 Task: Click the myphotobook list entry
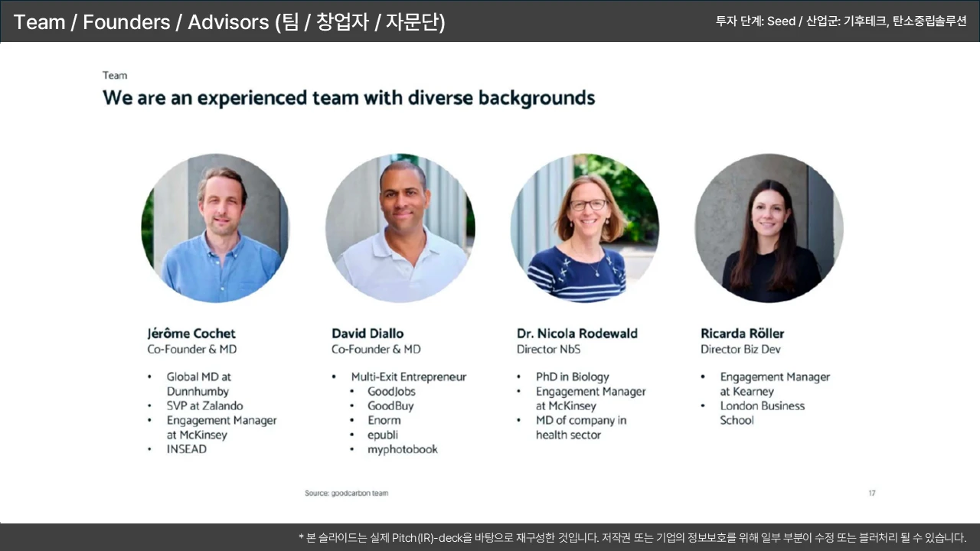pyautogui.click(x=402, y=449)
